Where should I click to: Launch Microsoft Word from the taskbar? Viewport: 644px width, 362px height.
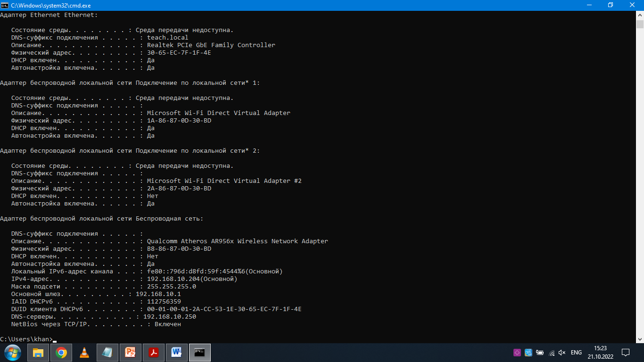[x=176, y=352]
